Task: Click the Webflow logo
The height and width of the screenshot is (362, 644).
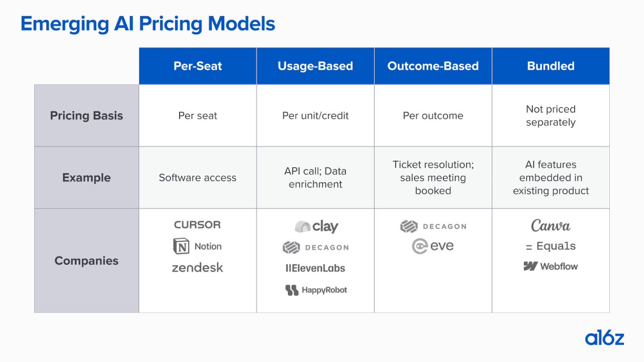Action: [x=551, y=266]
